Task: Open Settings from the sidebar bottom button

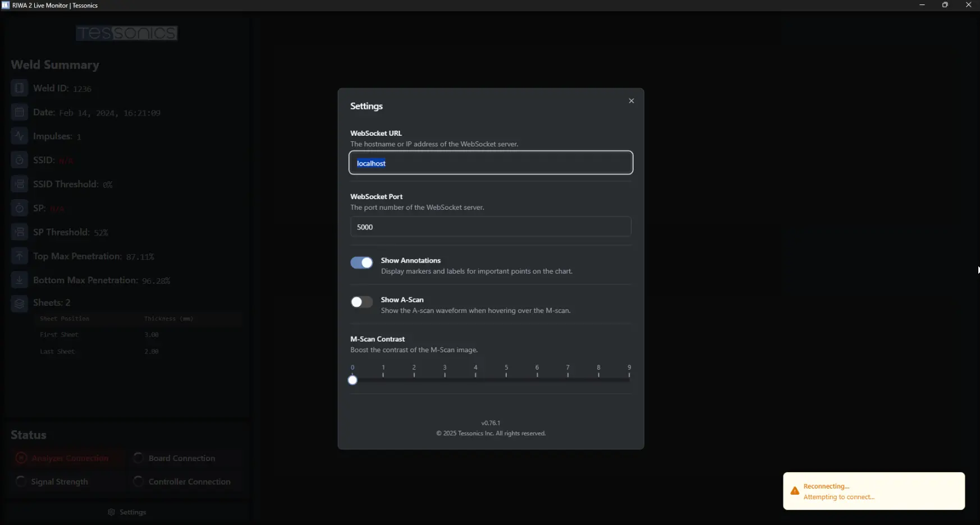Action: [x=127, y=512]
